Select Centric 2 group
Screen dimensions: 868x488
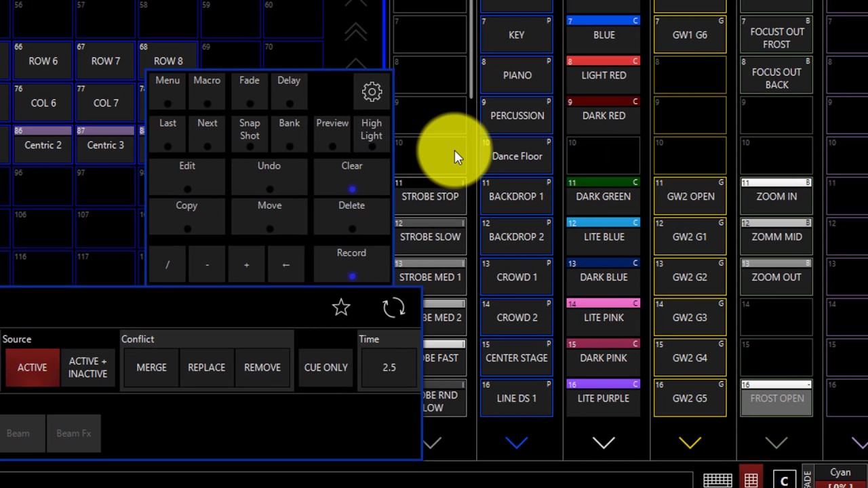pyautogui.click(x=43, y=145)
